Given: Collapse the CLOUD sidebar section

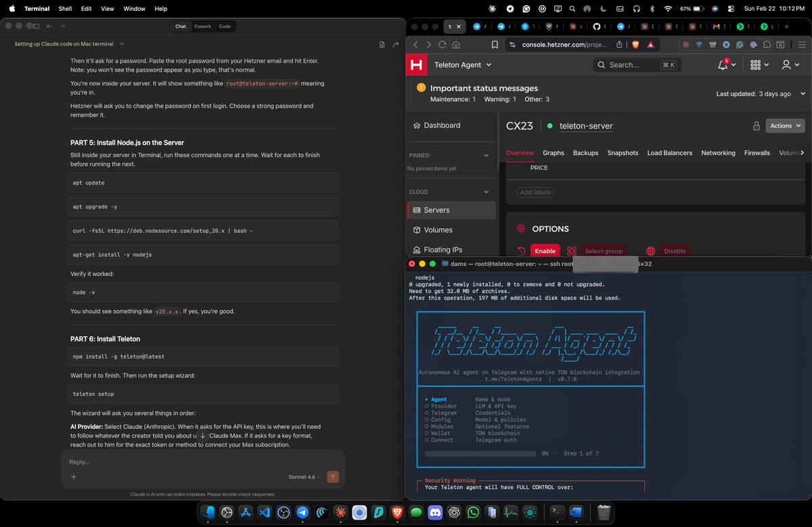Looking at the screenshot, I should [485, 192].
